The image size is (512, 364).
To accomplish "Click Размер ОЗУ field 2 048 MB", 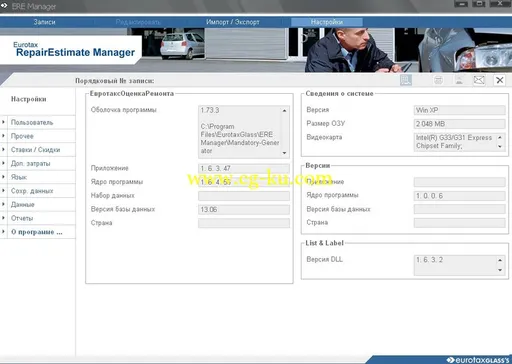I will 459,124.
